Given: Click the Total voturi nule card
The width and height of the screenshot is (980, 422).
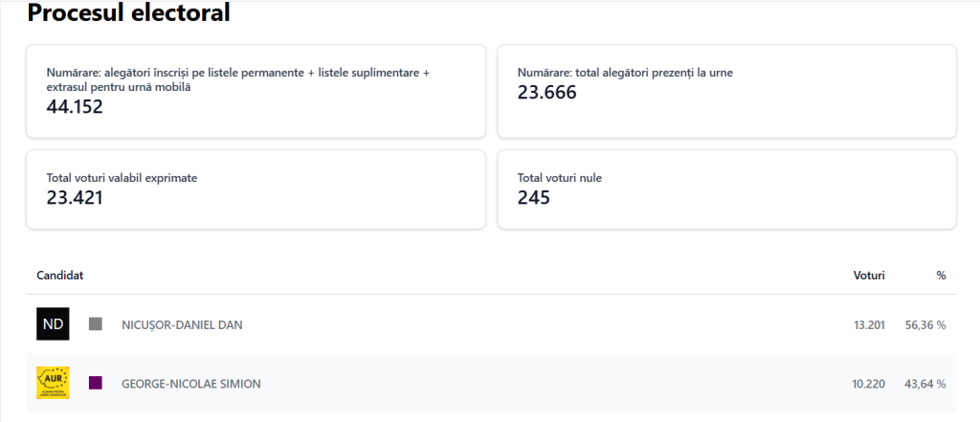Looking at the screenshot, I should point(726,189).
